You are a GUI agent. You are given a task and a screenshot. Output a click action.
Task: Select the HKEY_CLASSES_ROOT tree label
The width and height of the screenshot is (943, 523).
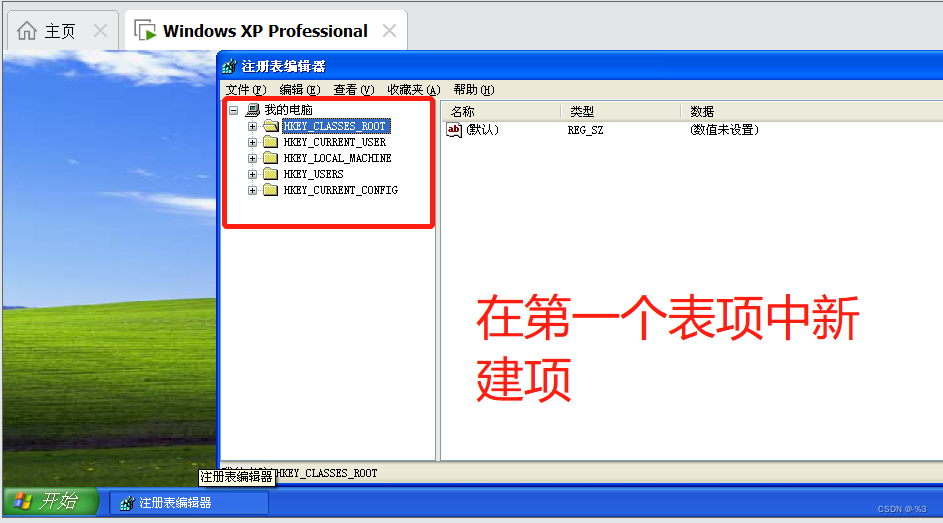(x=336, y=126)
